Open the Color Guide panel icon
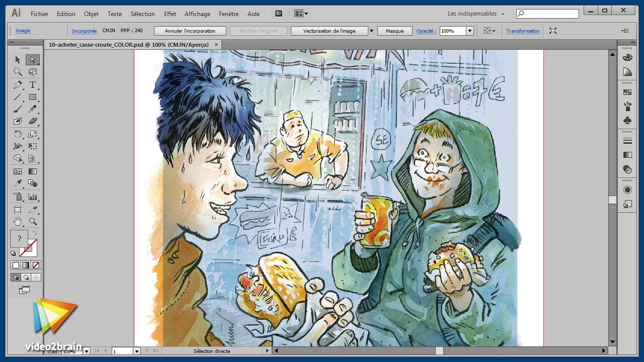644x362 pixels. click(x=627, y=72)
